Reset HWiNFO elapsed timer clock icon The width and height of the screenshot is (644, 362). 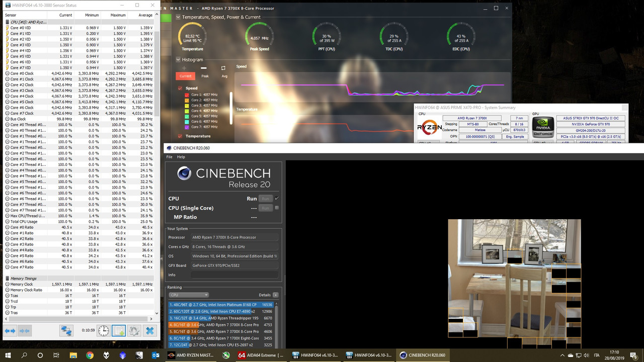[103, 330]
